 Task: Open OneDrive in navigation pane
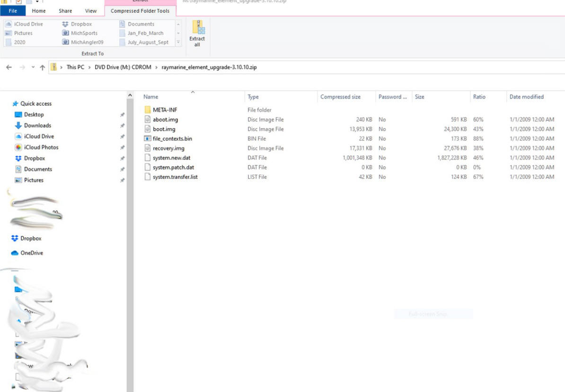31,253
